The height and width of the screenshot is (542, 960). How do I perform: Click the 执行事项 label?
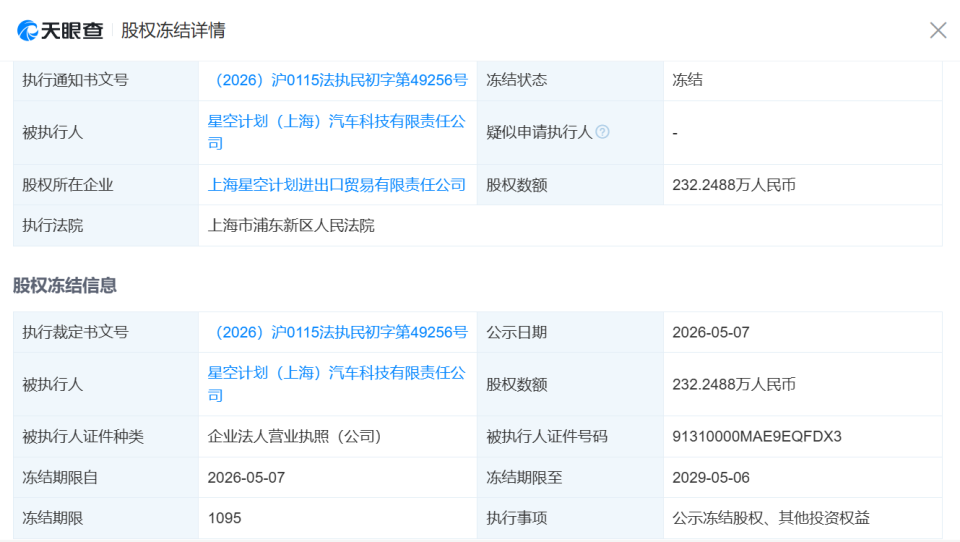click(x=517, y=518)
